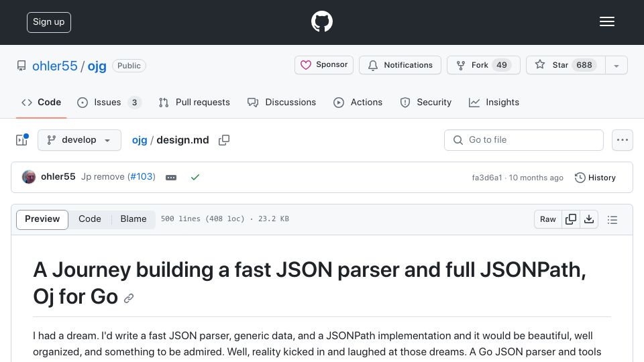This screenshot has height=362, width=644.
Task: Open the Code tab
Action: coord(41,102)
